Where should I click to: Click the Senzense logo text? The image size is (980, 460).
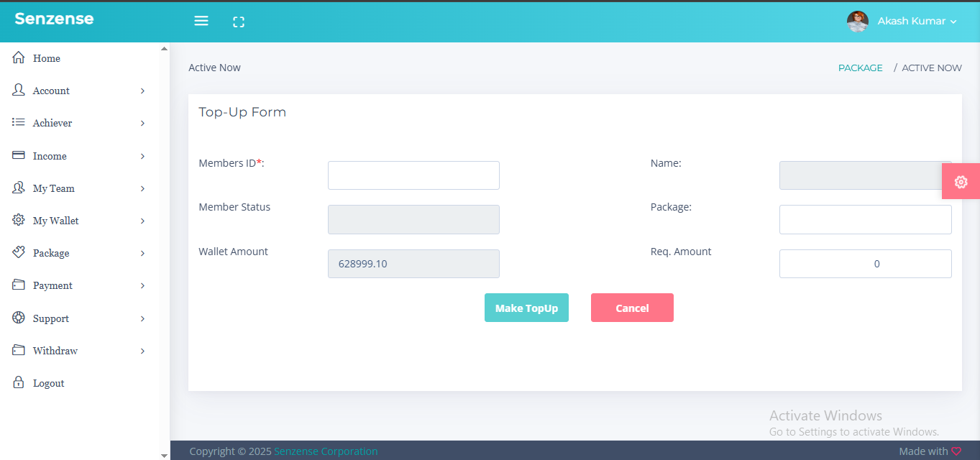54,19
